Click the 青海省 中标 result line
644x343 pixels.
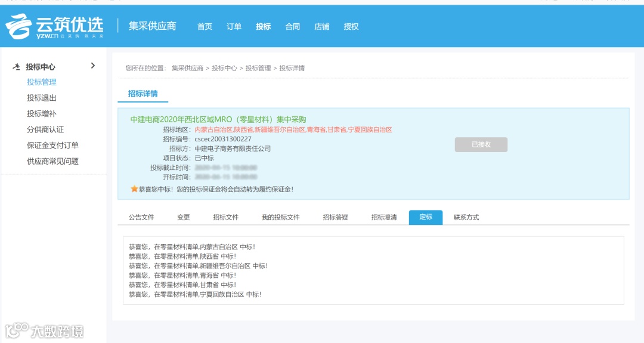coord(182,275)
